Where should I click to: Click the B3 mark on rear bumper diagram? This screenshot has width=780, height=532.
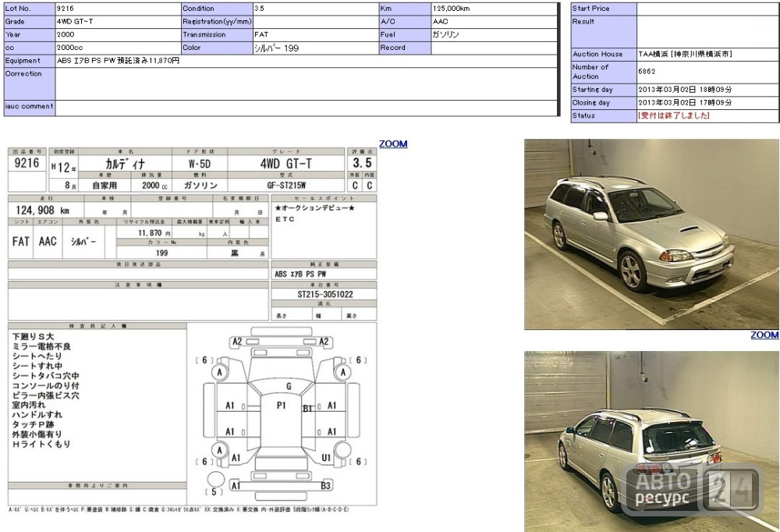(326, 486)
